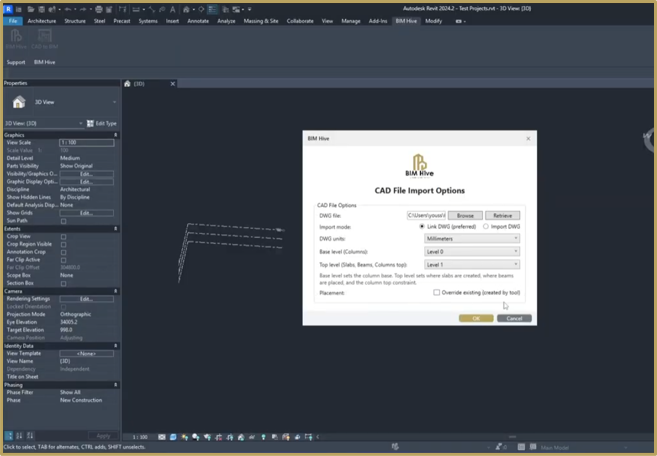Click the Shadows icon in view control bar
The width and height of the screenshot is (657, 456).
(196, 437)
